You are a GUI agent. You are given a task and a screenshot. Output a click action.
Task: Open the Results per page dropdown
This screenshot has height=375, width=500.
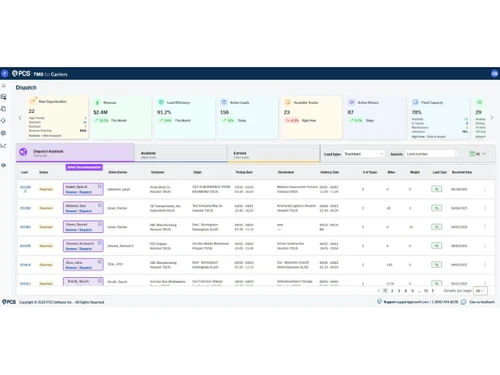pos(480,291)
